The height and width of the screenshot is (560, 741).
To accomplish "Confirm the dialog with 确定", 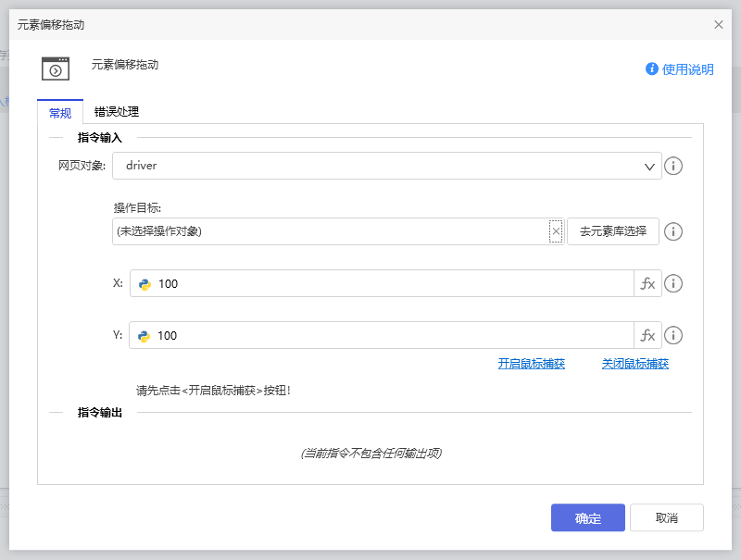I will 587,517.
